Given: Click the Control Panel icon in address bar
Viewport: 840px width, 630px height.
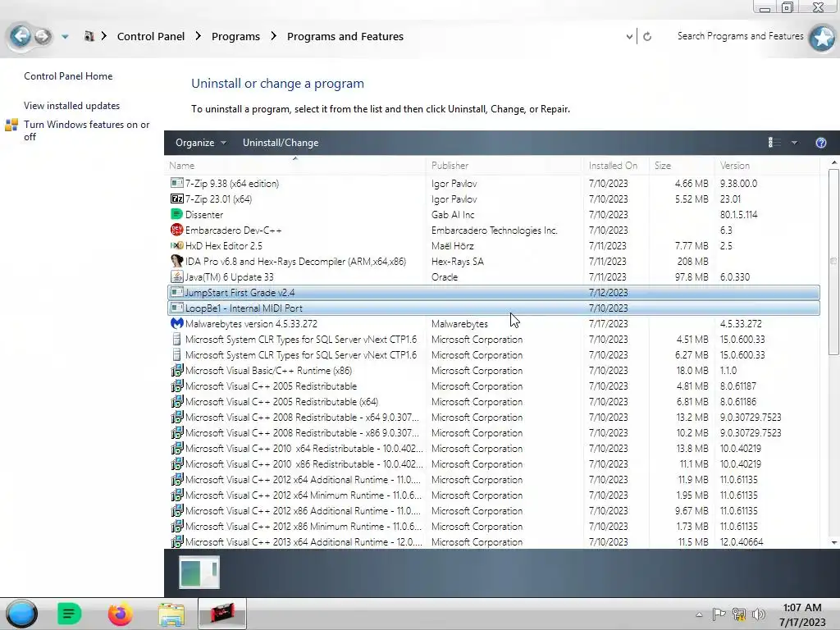Looking at the screenshot, I should point(89,36).
